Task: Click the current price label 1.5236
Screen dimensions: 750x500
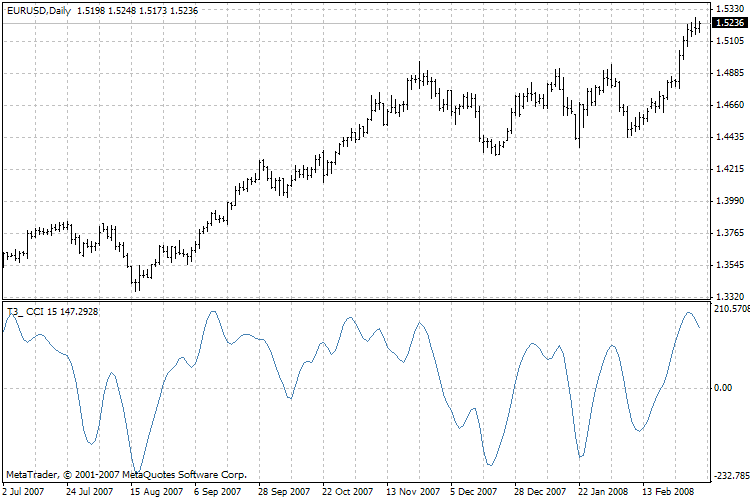Action: coord(730,22)
